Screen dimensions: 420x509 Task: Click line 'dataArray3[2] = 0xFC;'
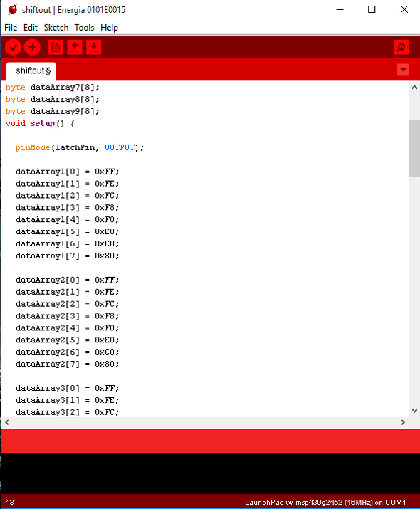(x=68, y=412)
